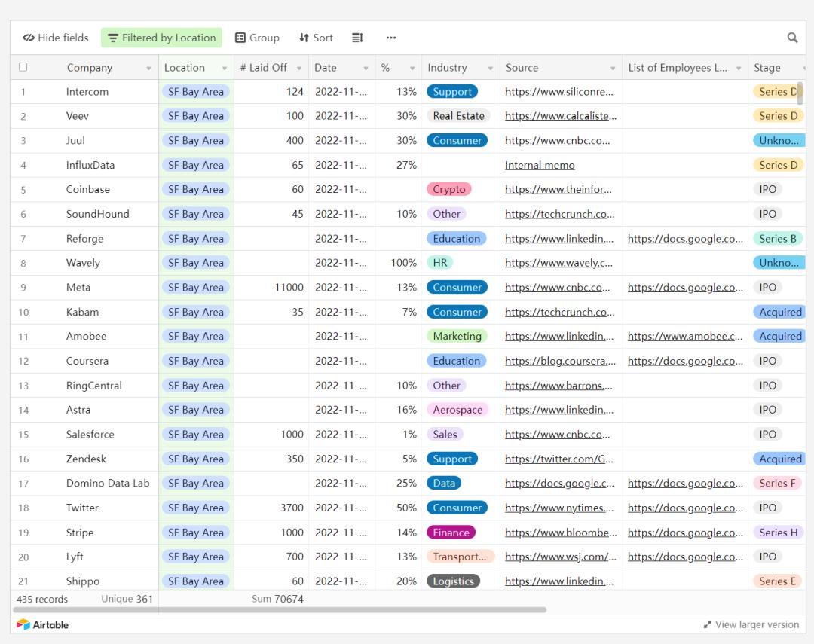Click the Crypto tag for Coinbase
This screenshot has height=644, width=814.
click(449, 189)
